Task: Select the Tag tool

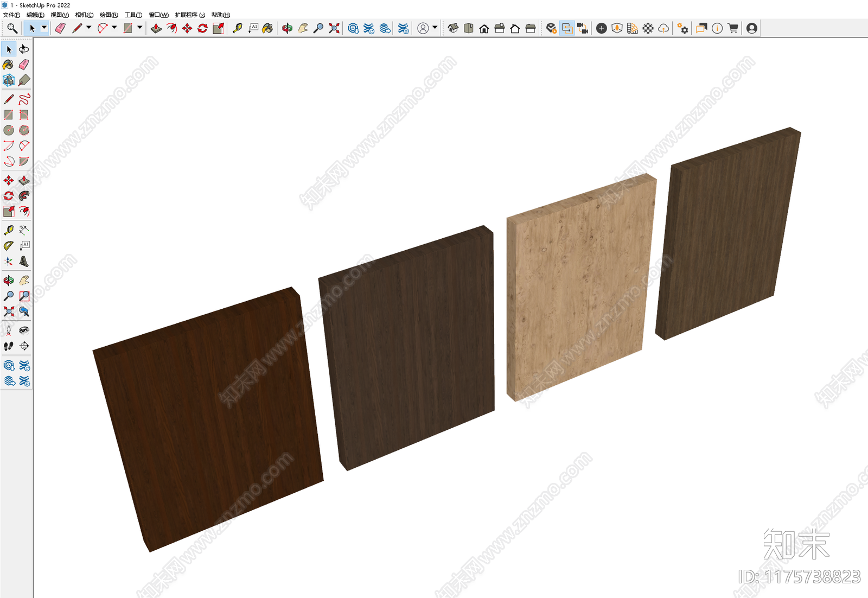Action: [24, 80]
